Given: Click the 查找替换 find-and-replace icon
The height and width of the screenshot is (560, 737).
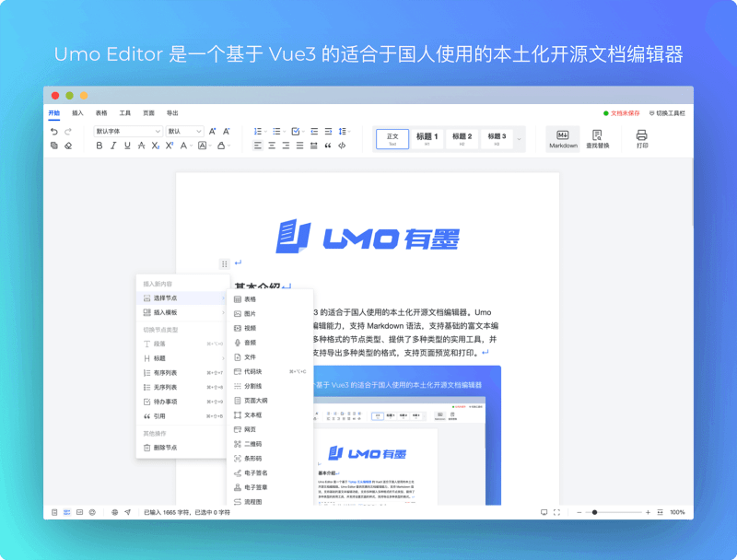Looking at the screenshot, I should 598,139.
